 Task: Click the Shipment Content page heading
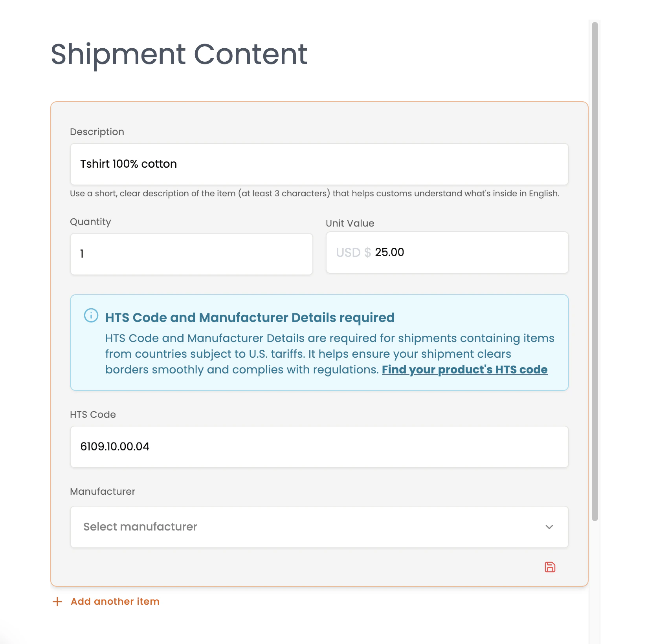pyautogui.click(x=179, y=54)
